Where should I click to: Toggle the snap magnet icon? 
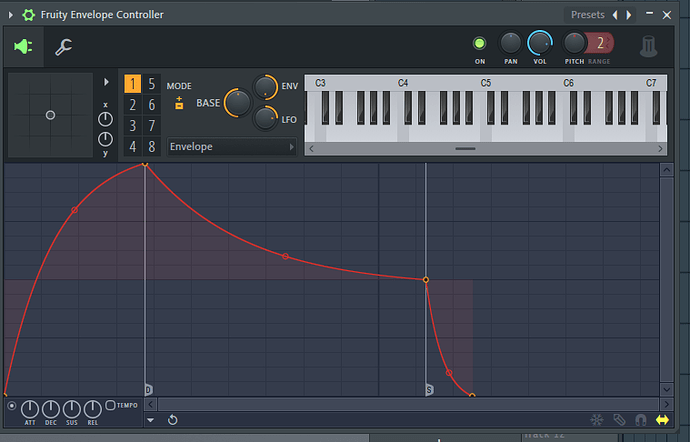point(641,420)
